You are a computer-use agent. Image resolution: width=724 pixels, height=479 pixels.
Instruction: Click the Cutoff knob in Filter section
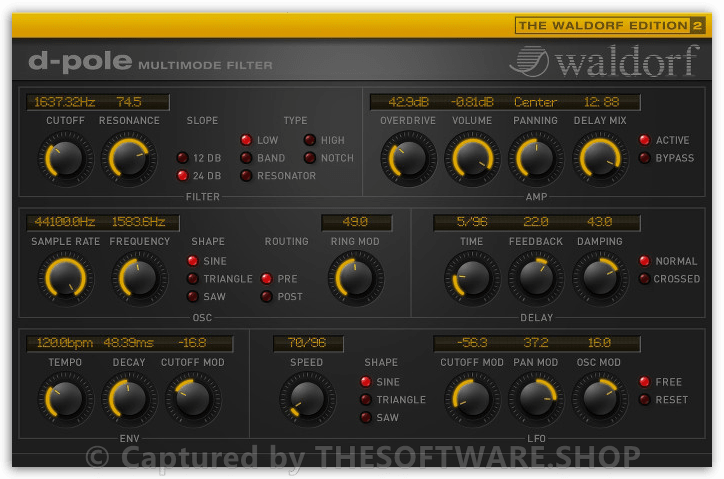point(65,158)
